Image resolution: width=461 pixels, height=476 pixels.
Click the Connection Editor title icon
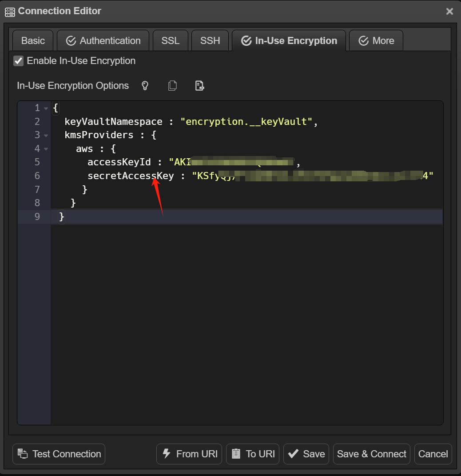pos(10,12)
